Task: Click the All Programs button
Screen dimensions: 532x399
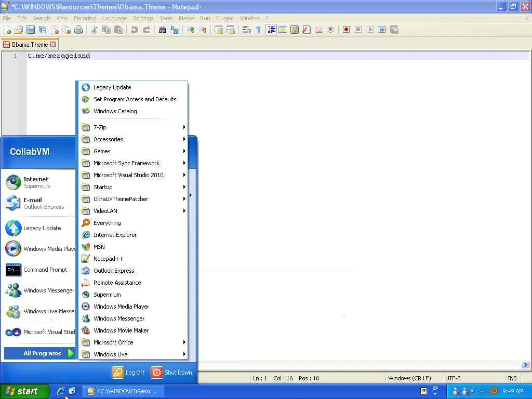Action: coord(39,353)
